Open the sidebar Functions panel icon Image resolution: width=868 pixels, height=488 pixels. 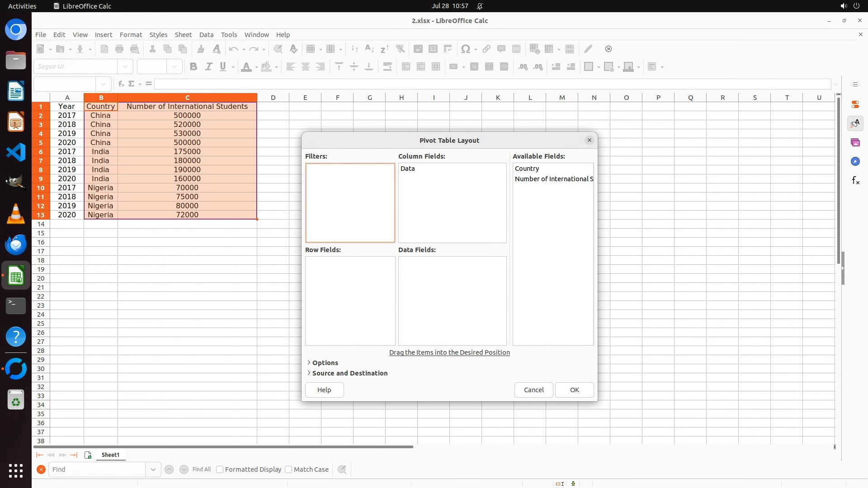coord(855,181)
